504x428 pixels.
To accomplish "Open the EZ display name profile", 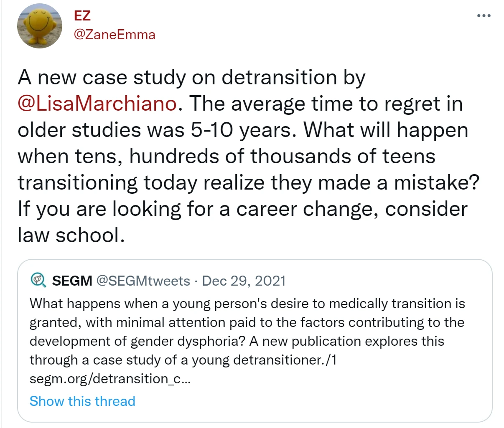I will click(x=82, y=15).
